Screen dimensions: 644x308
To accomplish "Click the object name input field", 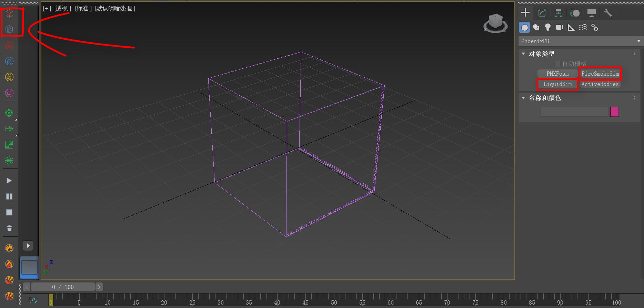I will (574, 112).
